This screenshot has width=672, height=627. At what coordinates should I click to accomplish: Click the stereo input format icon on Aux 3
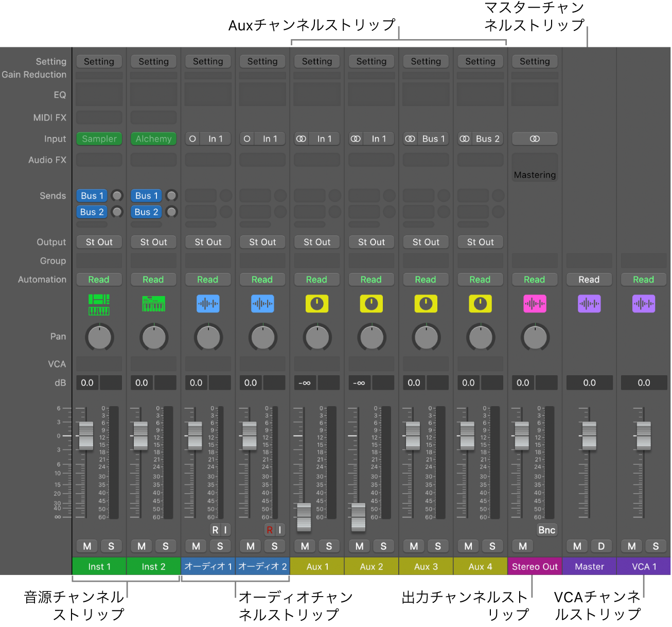click(410, 138)
